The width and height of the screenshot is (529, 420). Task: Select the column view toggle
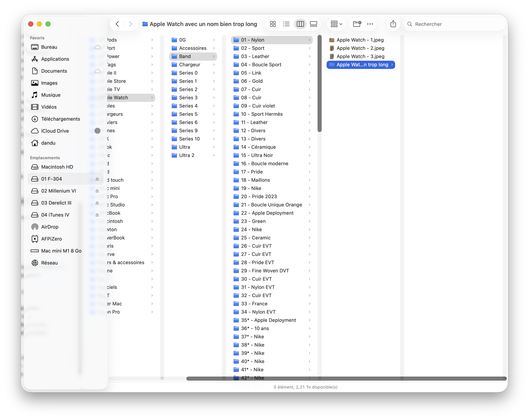pos(300,24)
